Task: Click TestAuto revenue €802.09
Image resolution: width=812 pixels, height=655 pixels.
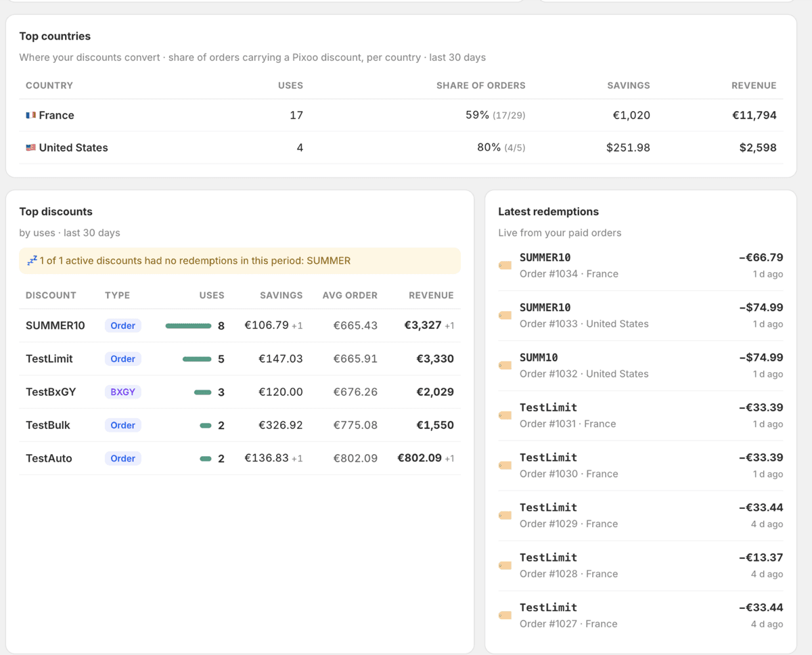Action: click(x=420, y=458)
